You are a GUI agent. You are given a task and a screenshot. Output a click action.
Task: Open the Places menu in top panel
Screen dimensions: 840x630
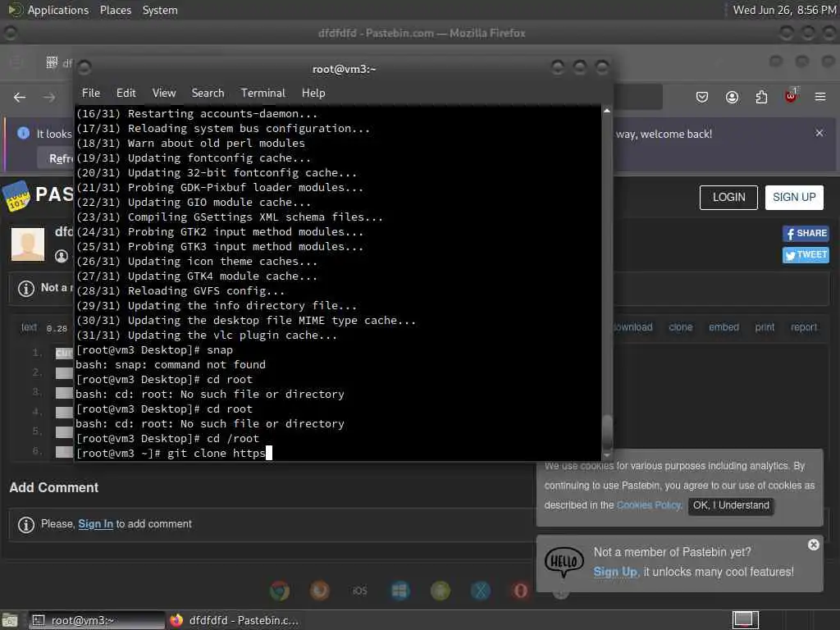pyautogui.click(x=115, y=10)
